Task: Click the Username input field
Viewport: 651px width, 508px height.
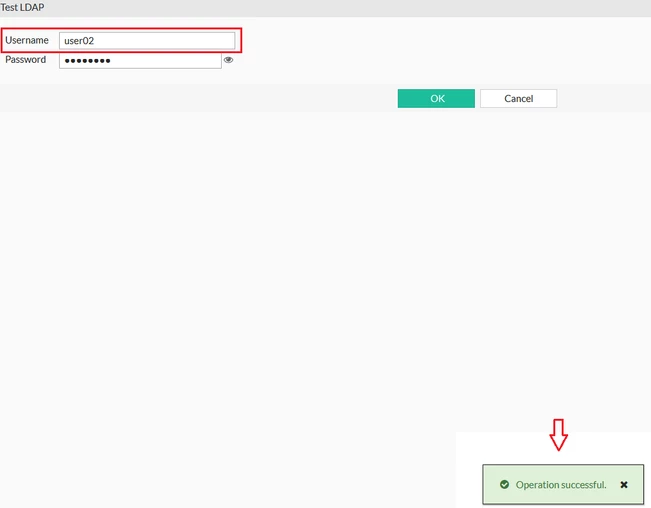Action: [147, 41]
